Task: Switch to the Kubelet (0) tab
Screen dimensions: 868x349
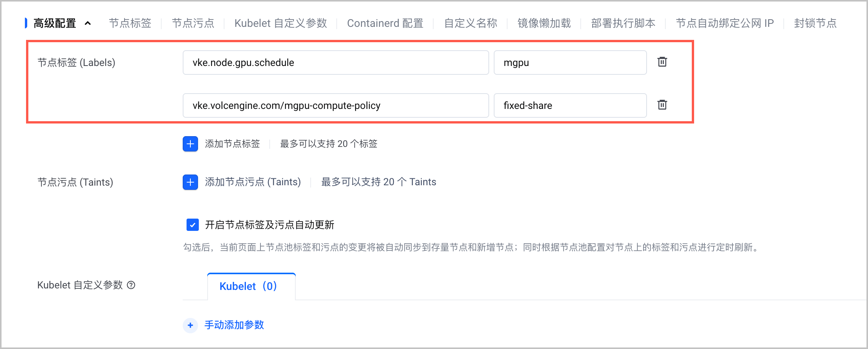Action: point(251,286)
